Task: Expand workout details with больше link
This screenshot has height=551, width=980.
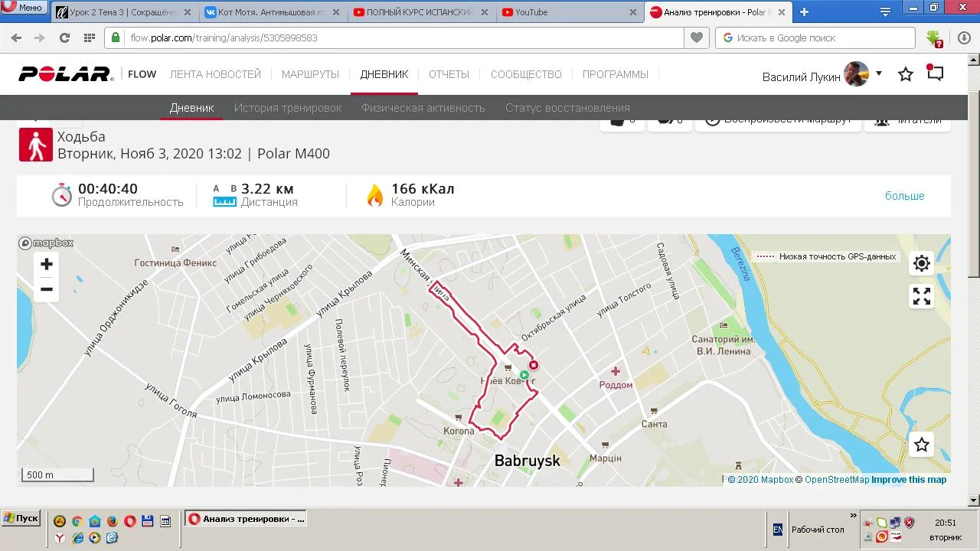Action: [x=905, y=196]
